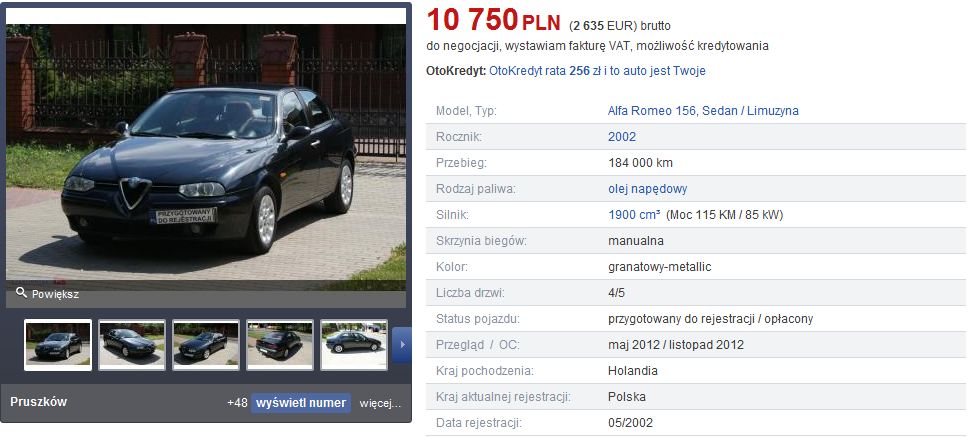Click the +48 phone prefix
Image resolution: width=978 pixels, height=438 pixels.
(x=238, y=403)
